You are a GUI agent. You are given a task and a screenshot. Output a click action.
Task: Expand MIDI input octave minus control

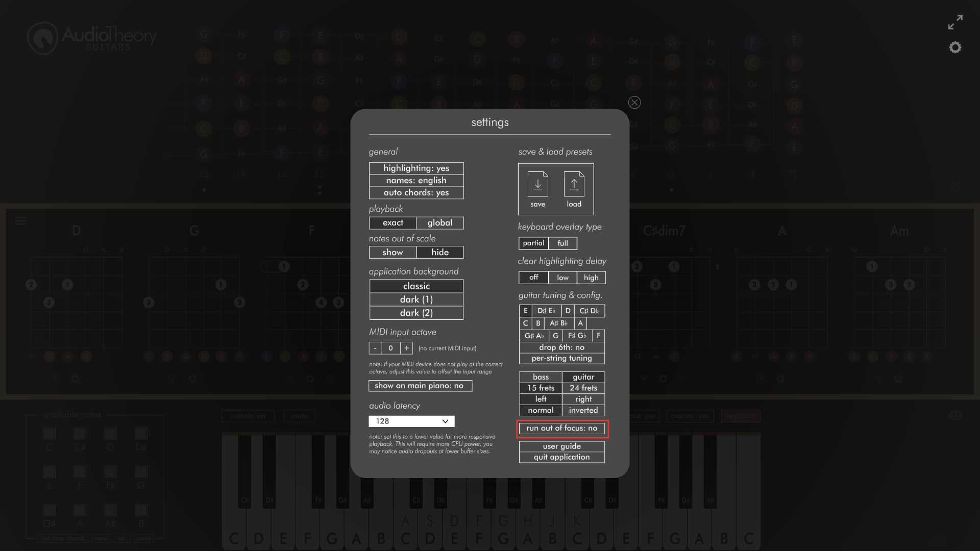(375, 348)
